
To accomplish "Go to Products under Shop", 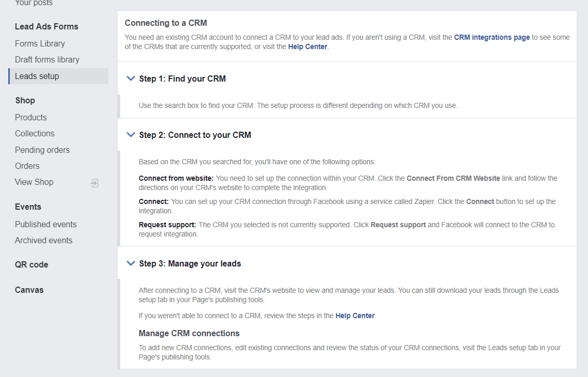I will (31, 117).
